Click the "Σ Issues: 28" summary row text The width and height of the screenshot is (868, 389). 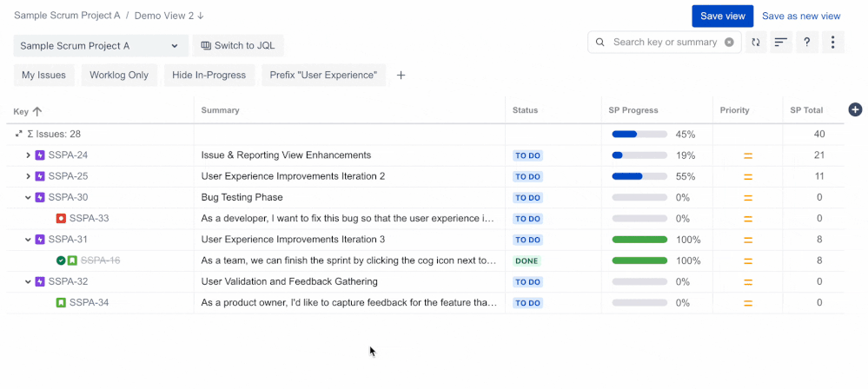pyautogui.click(x=54, y=134)
